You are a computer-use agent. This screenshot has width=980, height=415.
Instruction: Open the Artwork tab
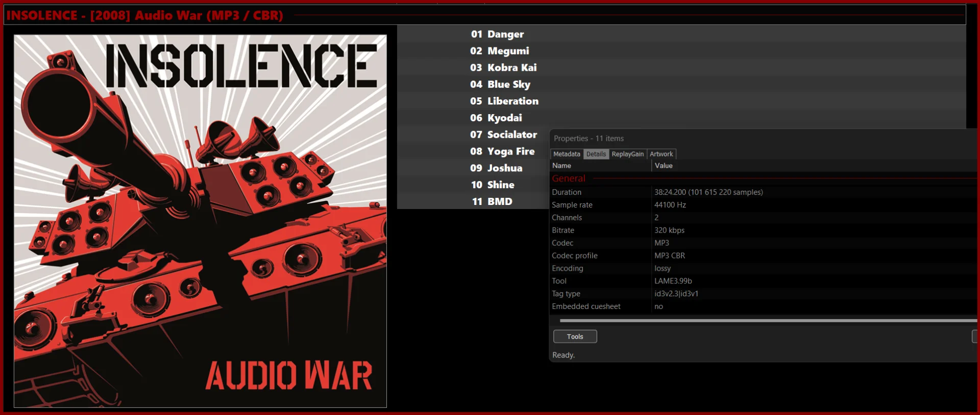(661, 154)
